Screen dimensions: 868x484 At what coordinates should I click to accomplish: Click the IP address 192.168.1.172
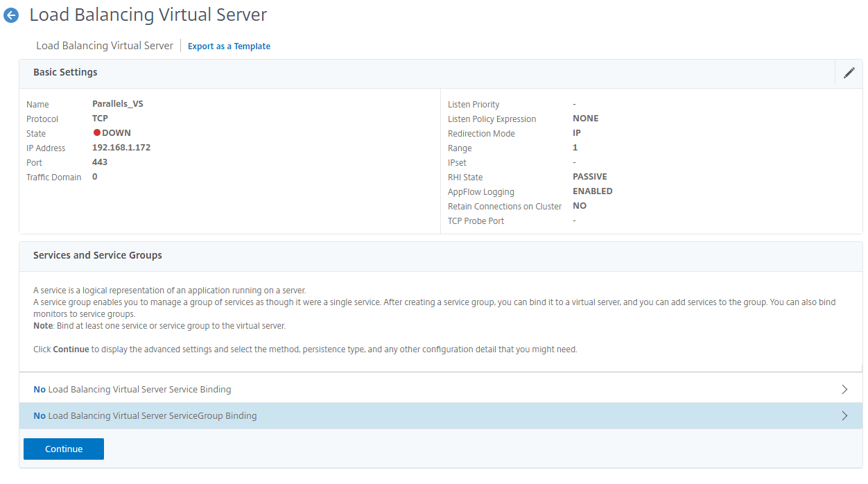tap(121, 148)
